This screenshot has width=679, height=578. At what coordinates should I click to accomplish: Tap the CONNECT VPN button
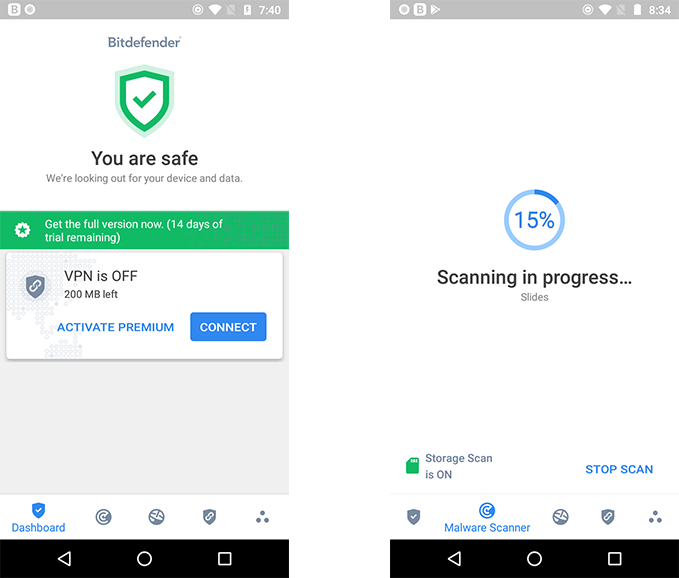point(228,327)
